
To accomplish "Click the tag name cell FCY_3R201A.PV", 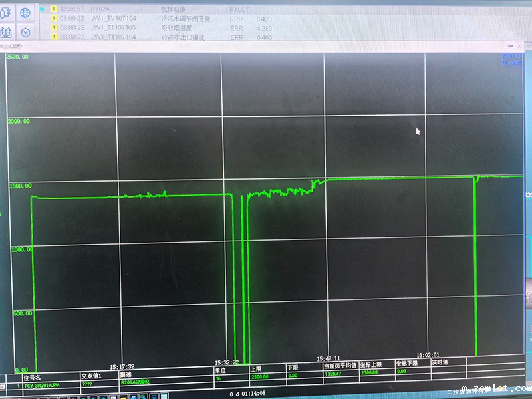I will (42, 385).
